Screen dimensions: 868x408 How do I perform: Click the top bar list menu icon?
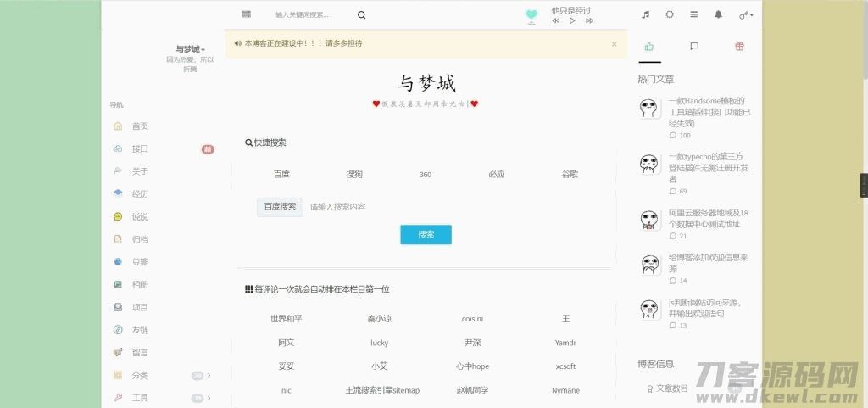pos(694,14)
